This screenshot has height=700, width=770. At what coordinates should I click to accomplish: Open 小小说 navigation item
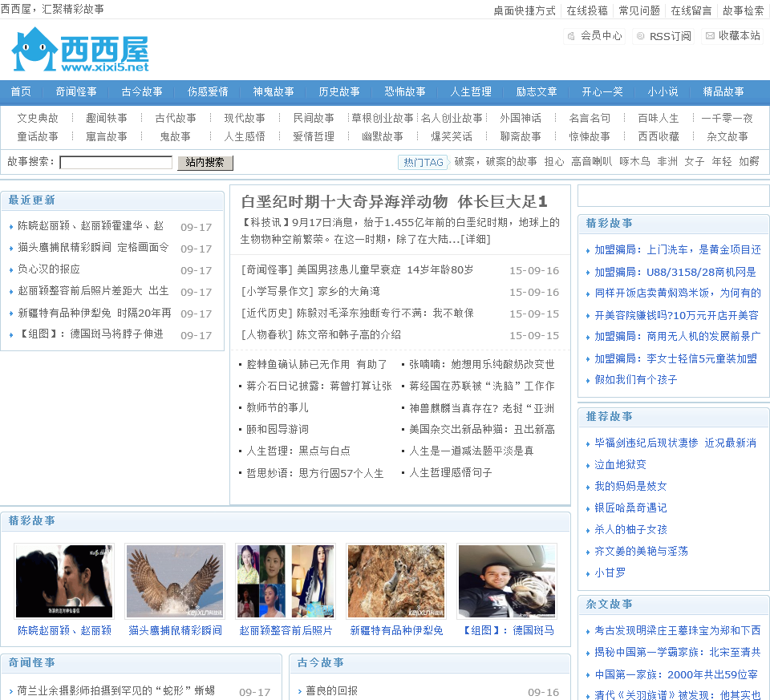pos(663,91)
